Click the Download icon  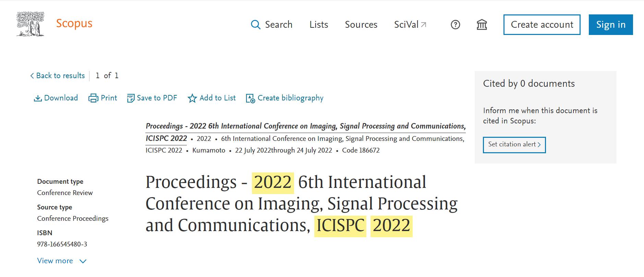[38, 98]
